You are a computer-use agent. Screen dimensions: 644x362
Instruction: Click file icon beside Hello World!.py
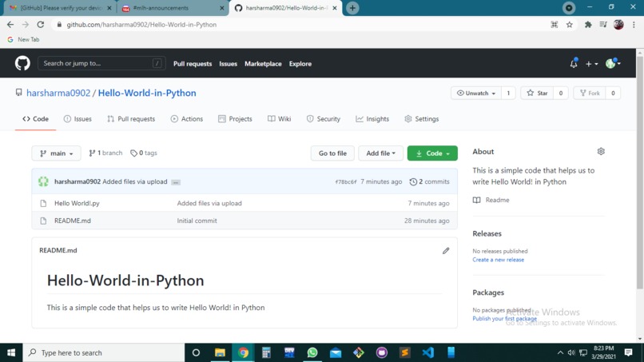tap(43, 204)
